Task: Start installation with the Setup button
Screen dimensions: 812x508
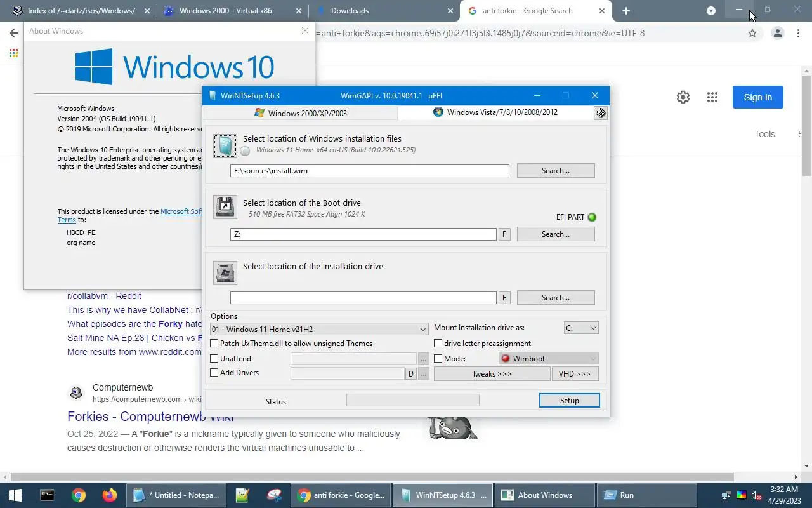Action: click(569, 401)
